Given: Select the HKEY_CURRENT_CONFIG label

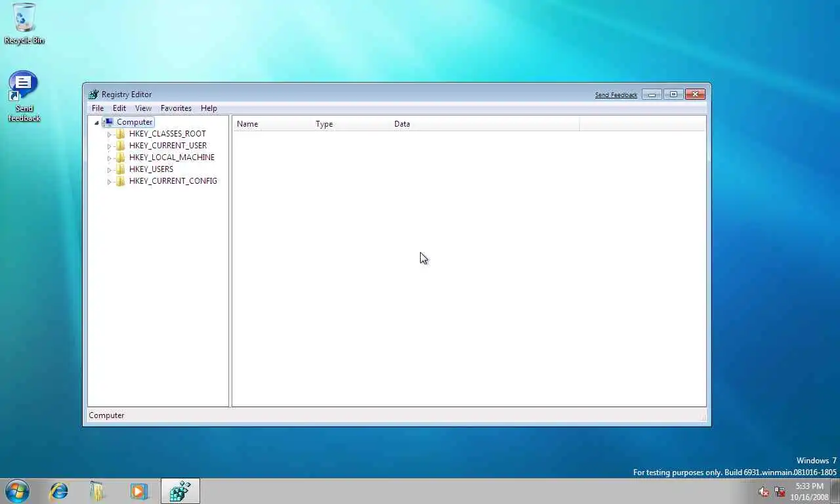Looking at the screenshot, I should [x=173, y=181].
